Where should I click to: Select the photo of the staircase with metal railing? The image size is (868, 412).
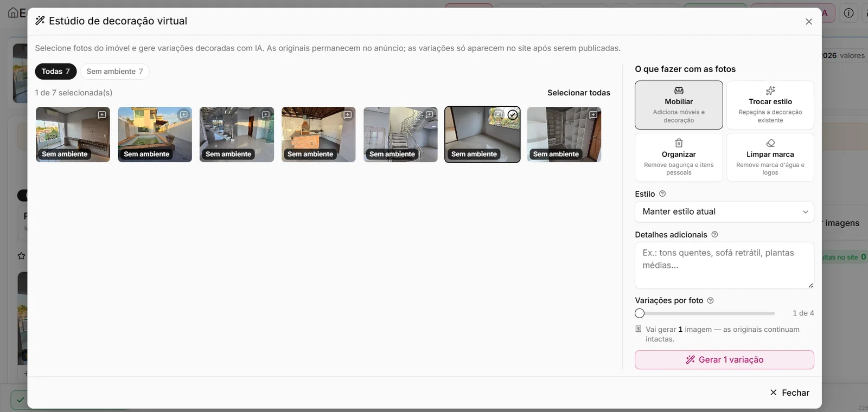(400, 134)
